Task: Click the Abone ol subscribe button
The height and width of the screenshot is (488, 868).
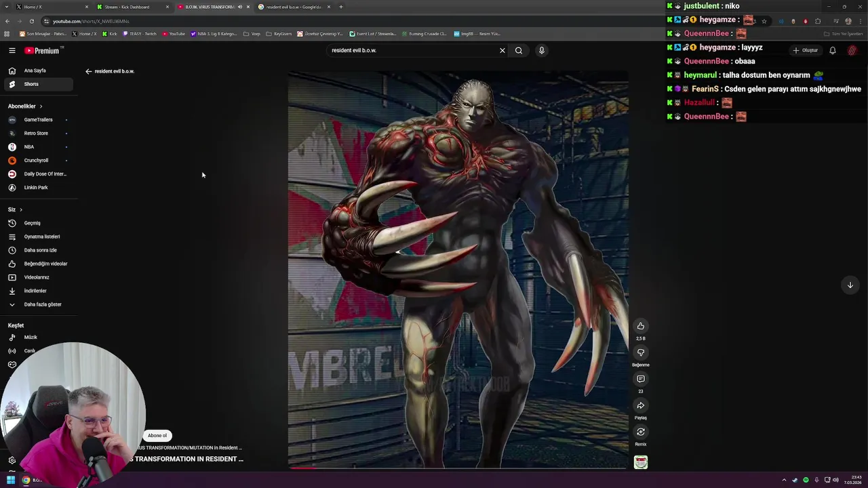Action: point(157,436)
